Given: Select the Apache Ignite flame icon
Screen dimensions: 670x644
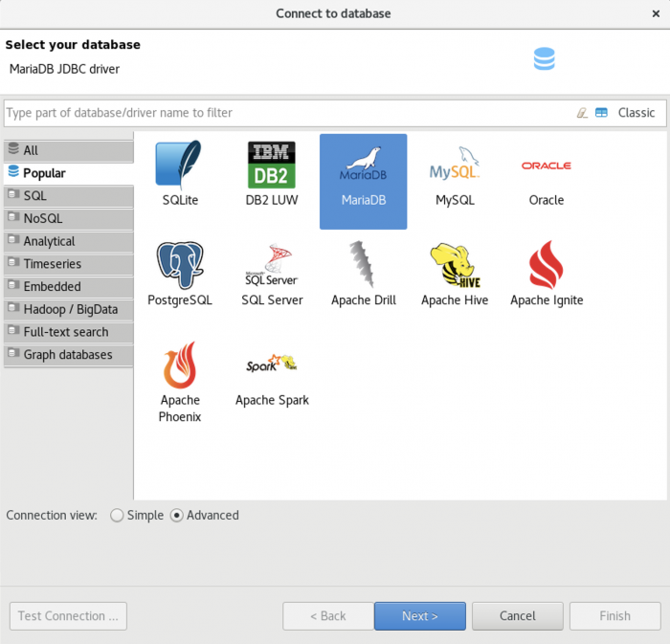Looking at the screenshot, I should pos(547,265).
